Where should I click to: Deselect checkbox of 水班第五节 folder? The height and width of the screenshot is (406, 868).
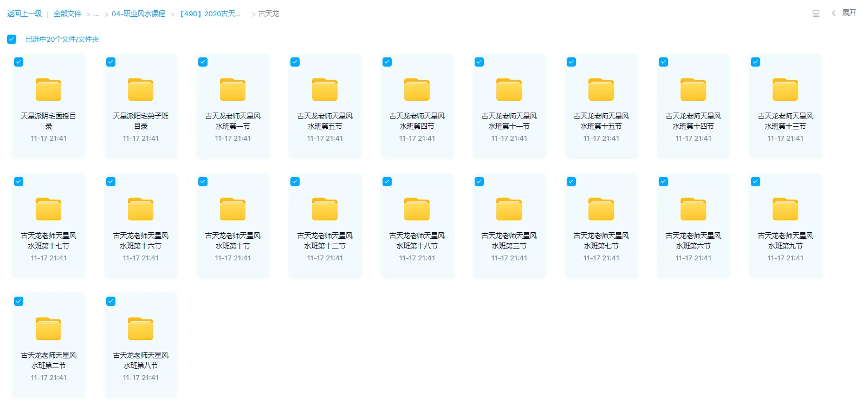point(295,62)
